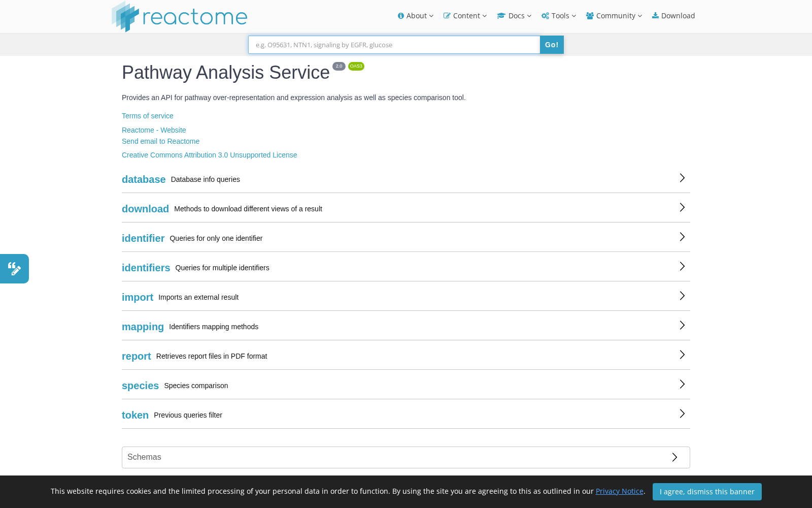Click the About info icon
Screen dimensions: 812x508
coord(401,16)
